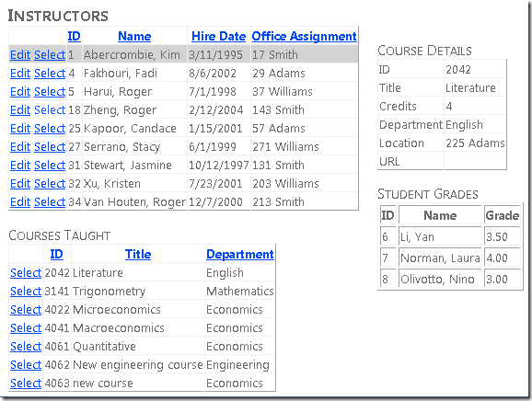The height and width of the screenshot is (401, 532).
Task: Sort courses taught by Title header
Action: pos(138,254)
